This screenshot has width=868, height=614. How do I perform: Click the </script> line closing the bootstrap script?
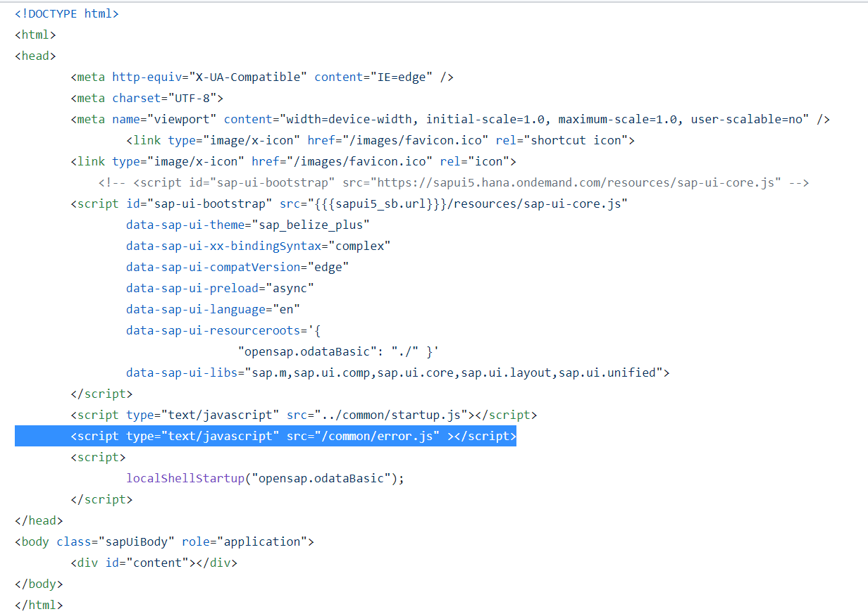click(101, 394)
